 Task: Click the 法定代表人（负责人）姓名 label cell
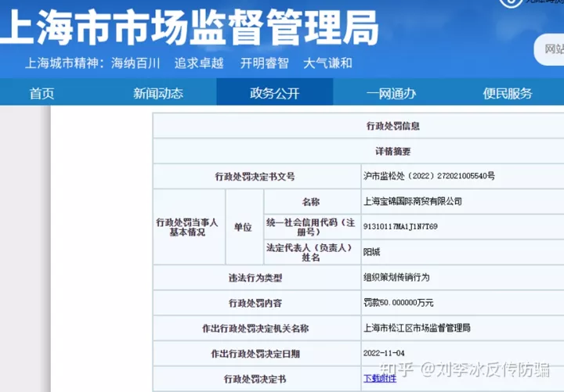(x=311, y=252)
